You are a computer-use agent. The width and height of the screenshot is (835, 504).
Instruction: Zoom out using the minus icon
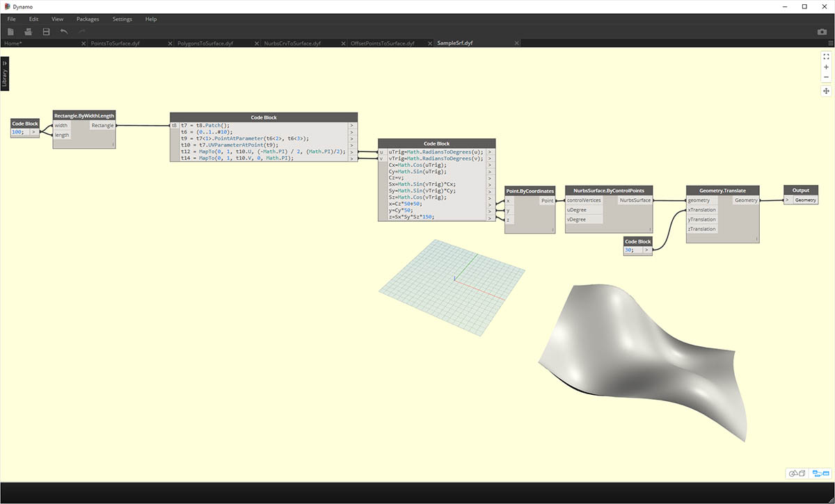[x=826, y=77]
